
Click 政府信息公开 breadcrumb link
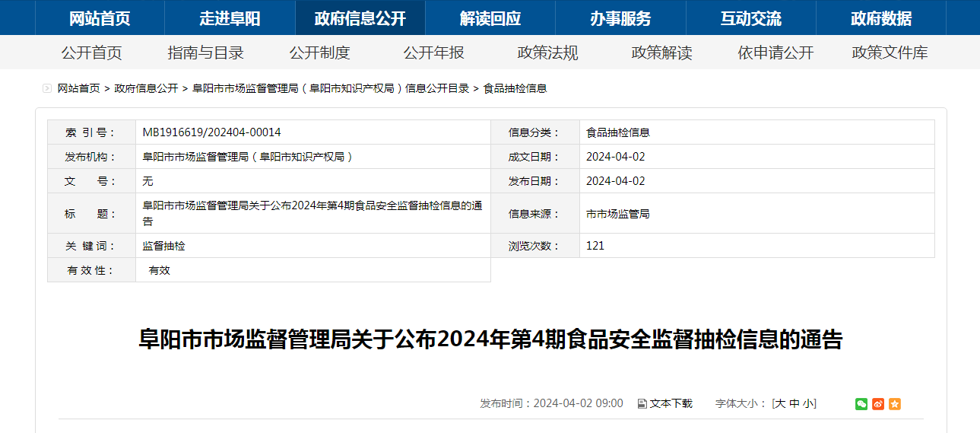click(146, 89)
